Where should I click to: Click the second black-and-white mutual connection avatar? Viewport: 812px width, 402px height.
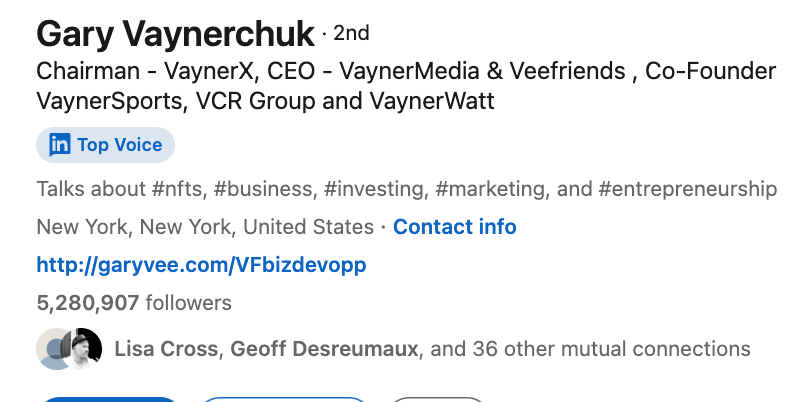[x=86, y=349]
